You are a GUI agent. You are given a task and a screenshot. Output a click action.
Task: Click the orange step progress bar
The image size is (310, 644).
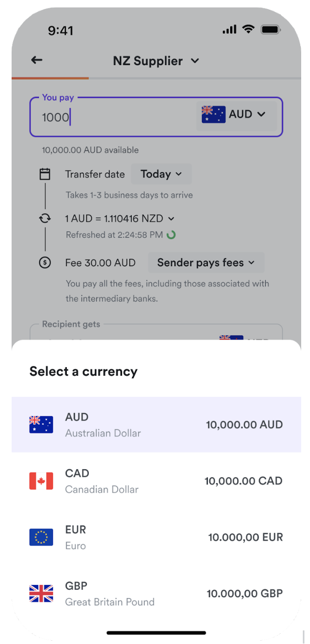pyautogui.click(x=50, y=78)
